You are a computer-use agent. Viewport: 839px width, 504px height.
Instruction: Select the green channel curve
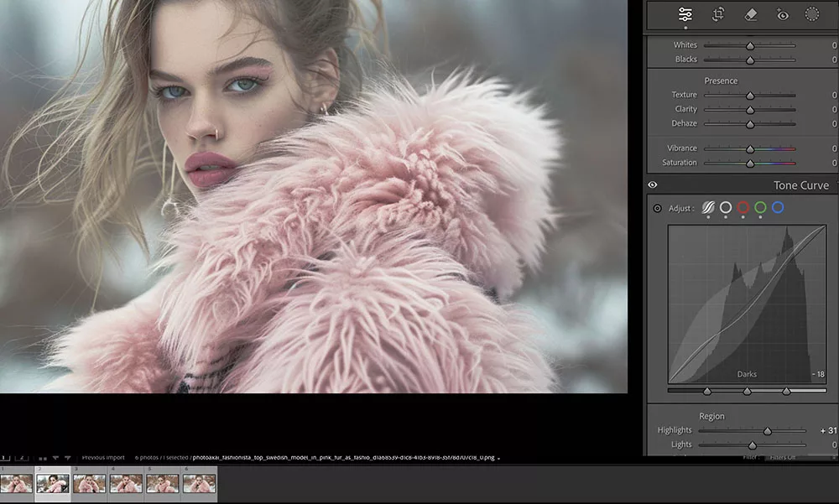pos(760,208)
